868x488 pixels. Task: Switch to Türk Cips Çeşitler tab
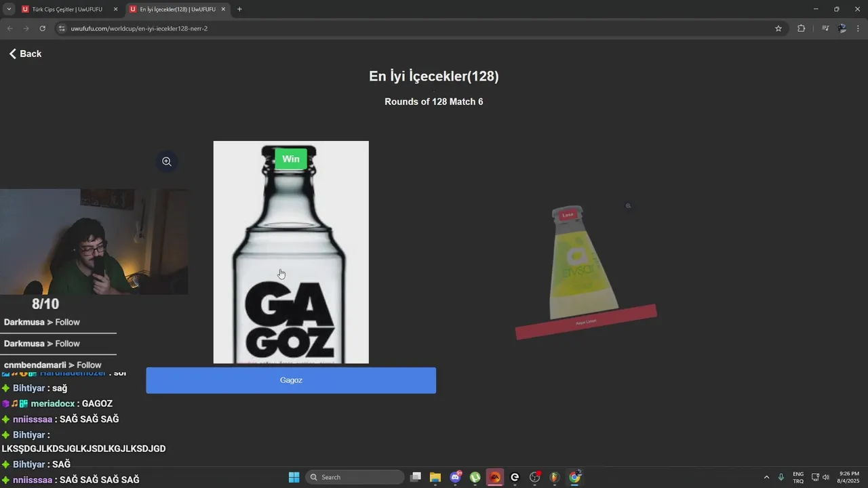click(67, 9)
